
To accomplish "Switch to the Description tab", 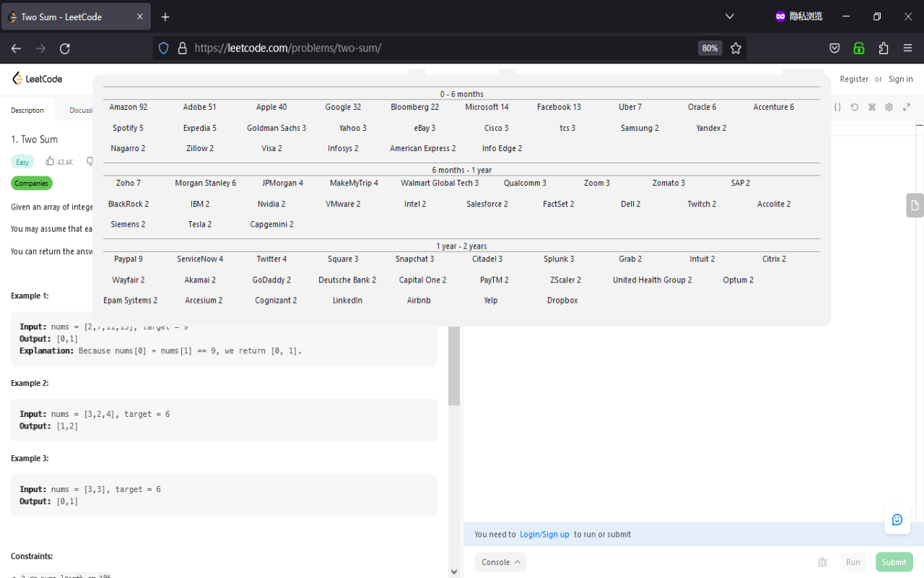I will pyautogui.click(x=27, y=111).
